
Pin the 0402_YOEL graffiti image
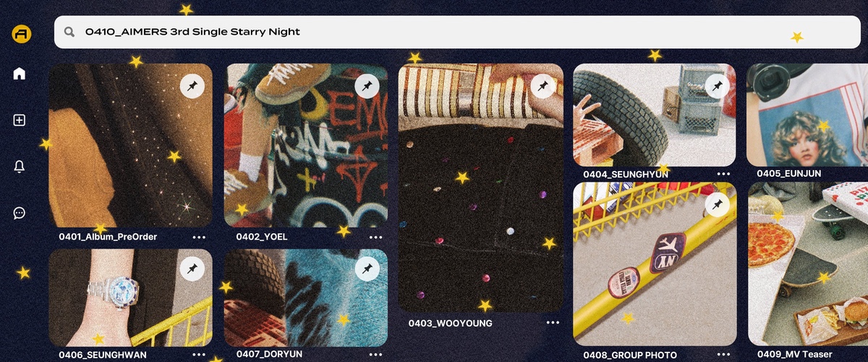coord(367,86)
